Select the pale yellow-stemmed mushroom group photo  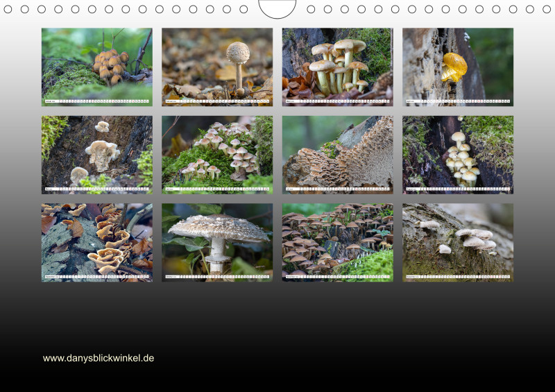[x=338, y=67]
